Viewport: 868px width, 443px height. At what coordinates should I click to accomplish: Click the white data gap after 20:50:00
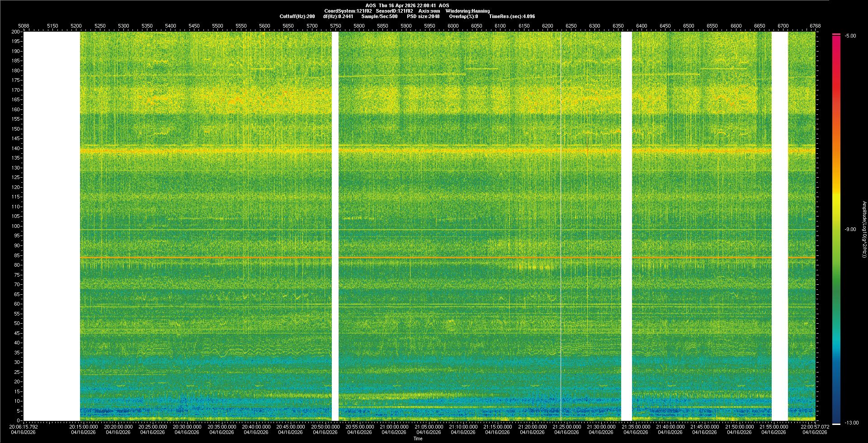point(335,226)
